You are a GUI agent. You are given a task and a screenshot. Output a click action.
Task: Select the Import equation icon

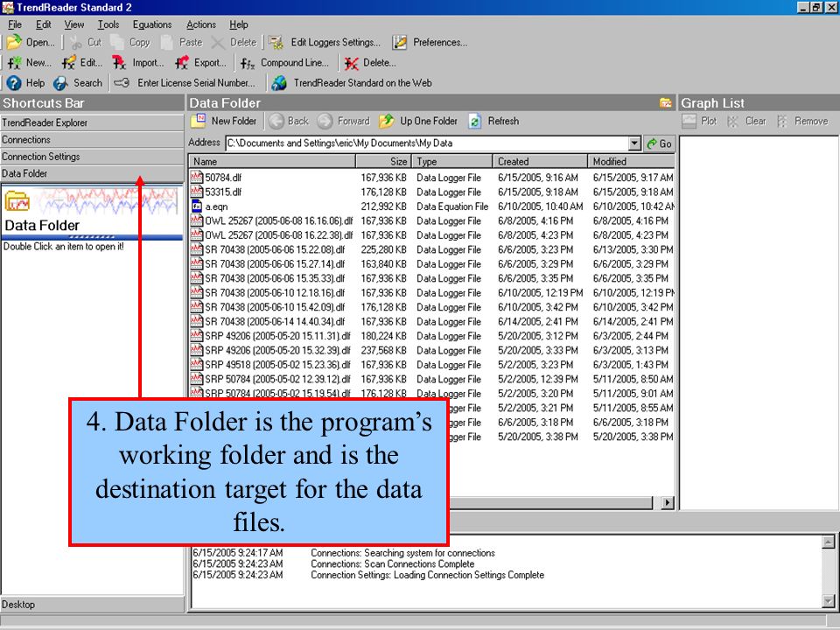tap(119, 63)
